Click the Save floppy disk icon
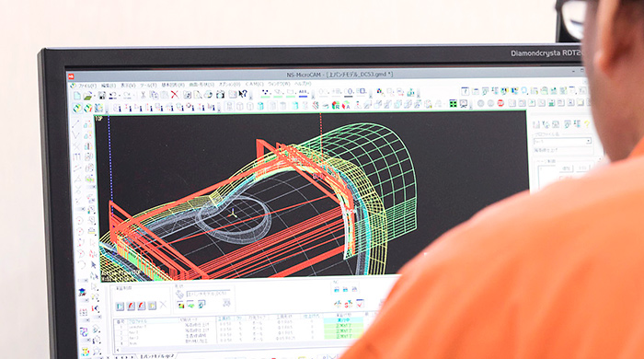 102,96
